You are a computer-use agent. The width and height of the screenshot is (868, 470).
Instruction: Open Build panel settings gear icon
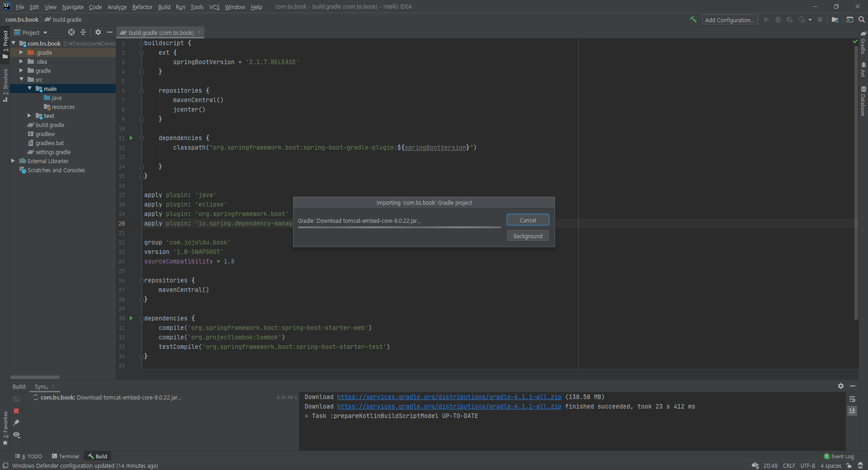(841, 386)
